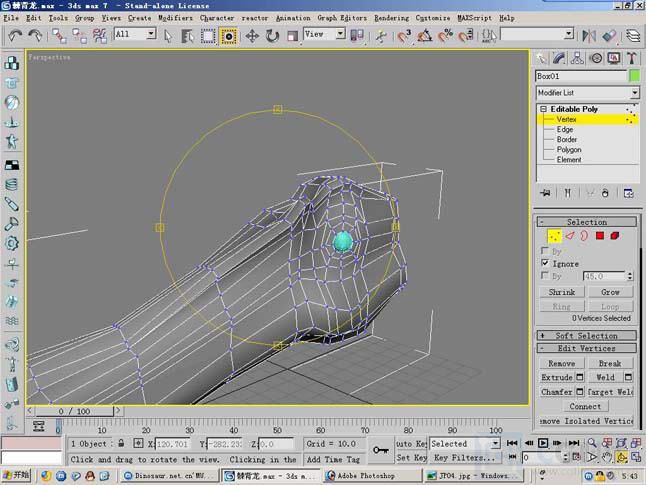Screen dimensions: 646x485
Task: Activate Select and Scale tool
Action: 293,36
